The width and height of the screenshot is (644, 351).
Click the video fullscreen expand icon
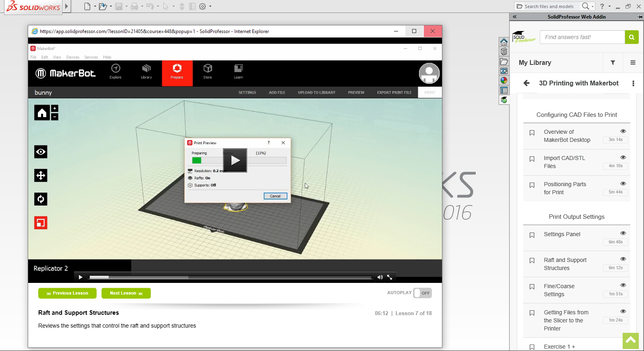pyautogui.click(x=390, y=277)
